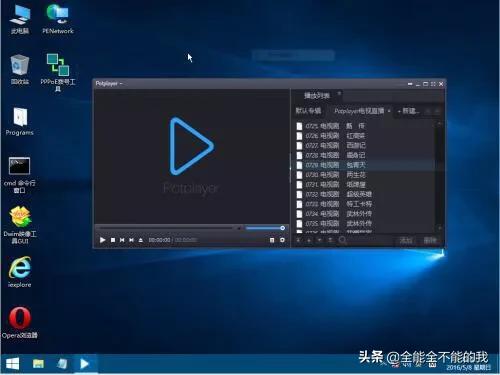Open the 此电脑 desktop icon
The height and width of the screenshot is (375, 500).
tap(20, 20)
